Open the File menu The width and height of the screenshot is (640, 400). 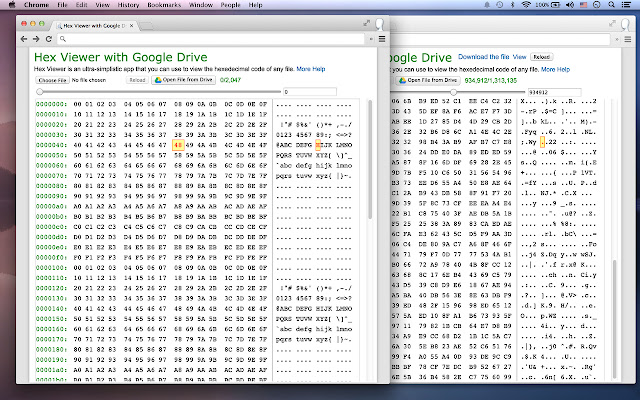(x=62, y=5)
